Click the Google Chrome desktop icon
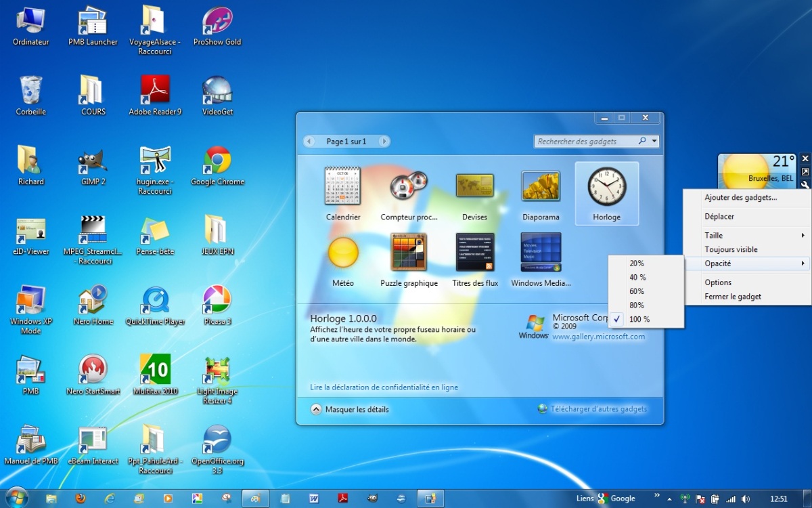The width and height of the screenshot is (812, 508). click(x=217, y=166)
